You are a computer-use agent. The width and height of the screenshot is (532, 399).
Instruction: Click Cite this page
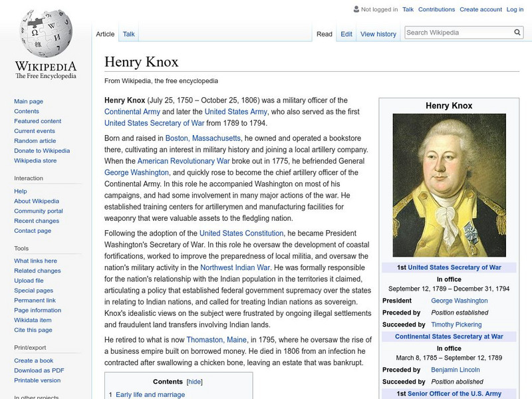tap(33, 329)
